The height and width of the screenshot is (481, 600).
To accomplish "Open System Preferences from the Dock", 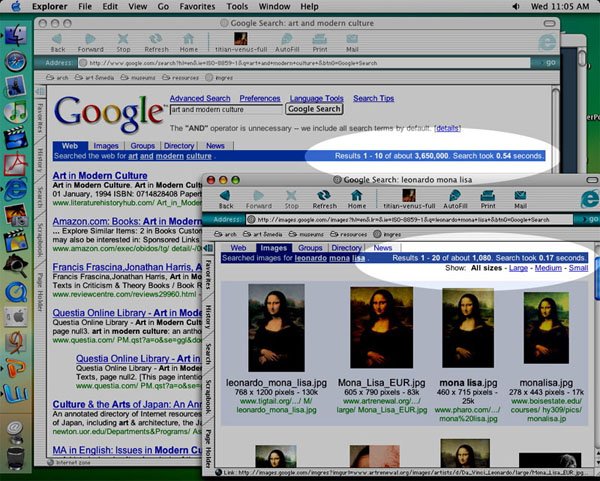I will click(x=15, y=317).
